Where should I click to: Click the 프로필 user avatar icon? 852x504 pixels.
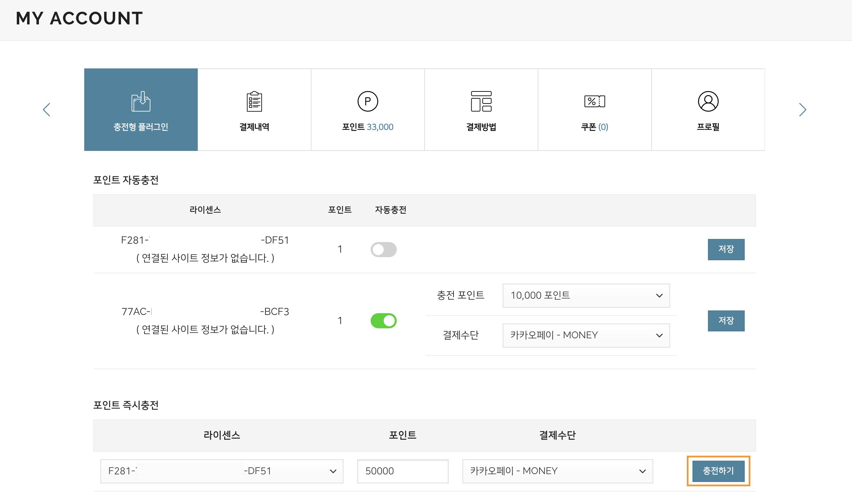pyautogui.click(x=708, y=101)
